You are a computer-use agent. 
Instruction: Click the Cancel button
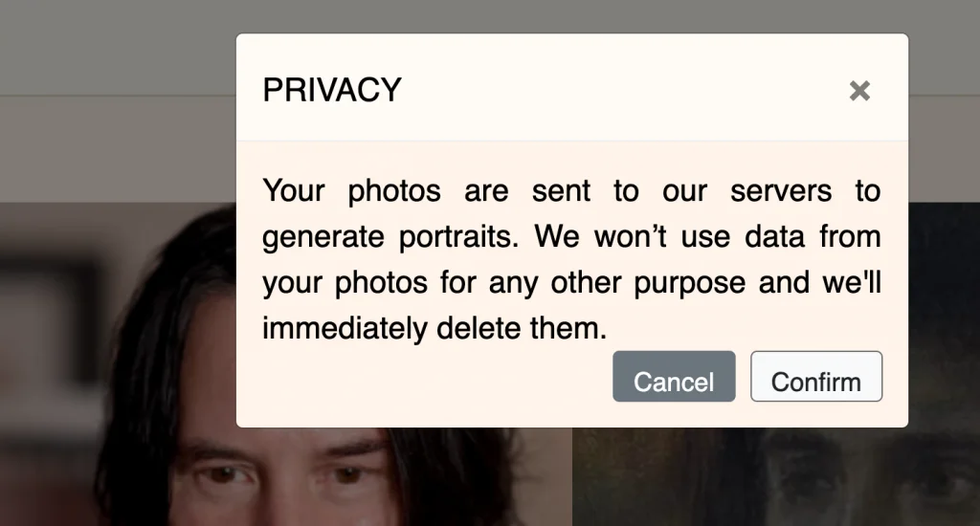click(x=674, y=376)
